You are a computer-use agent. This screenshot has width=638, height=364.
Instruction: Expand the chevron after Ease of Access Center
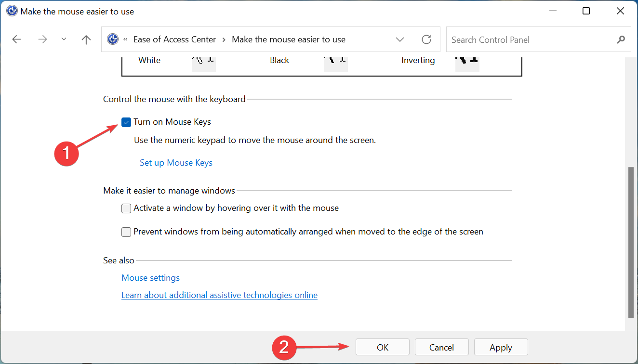click(224, 39)
